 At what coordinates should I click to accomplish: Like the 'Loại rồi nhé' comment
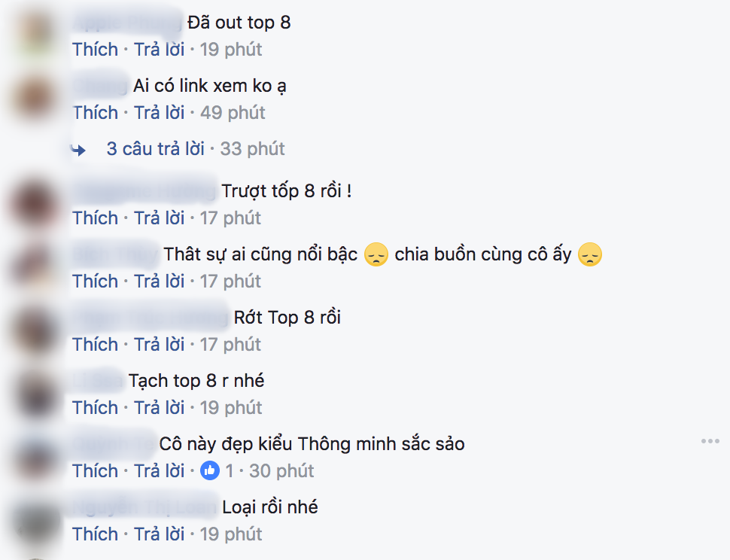tap(96, 534)
